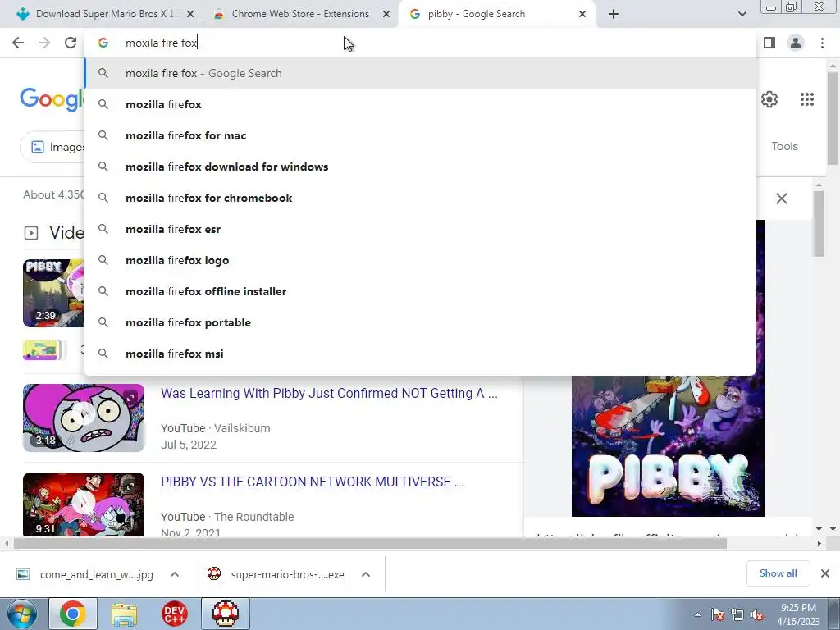The height and width of the screenshot is (630, 840).
Task: Open Google settings gear icon
Action: coord(769,99)
